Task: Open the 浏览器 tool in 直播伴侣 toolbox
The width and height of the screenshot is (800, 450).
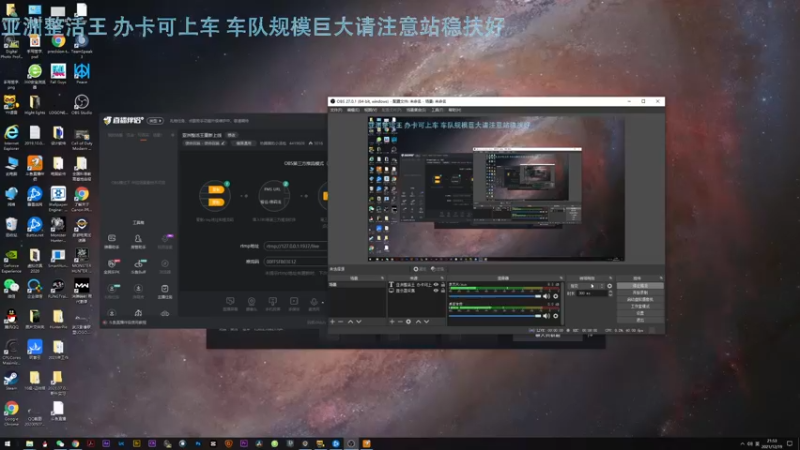Action: (165, 266)
